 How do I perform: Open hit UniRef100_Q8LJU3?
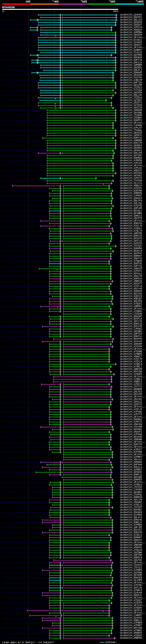click(x=131, y=20)
